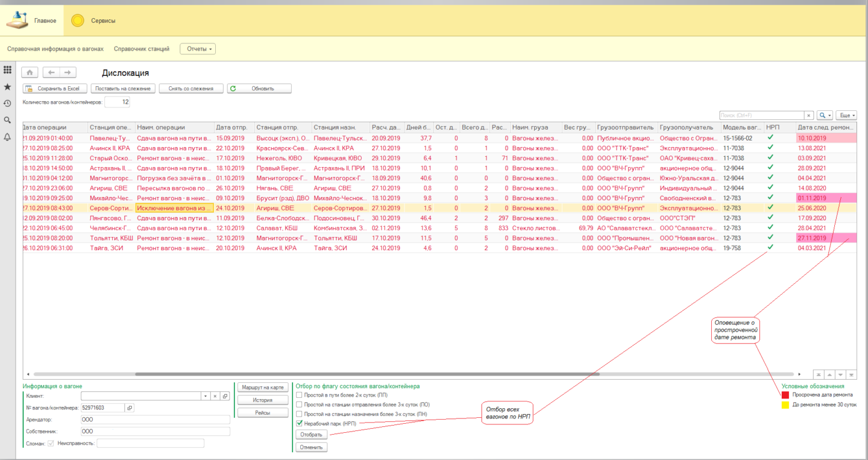
Task: Go to the home page button
Action: coord(30,72)
